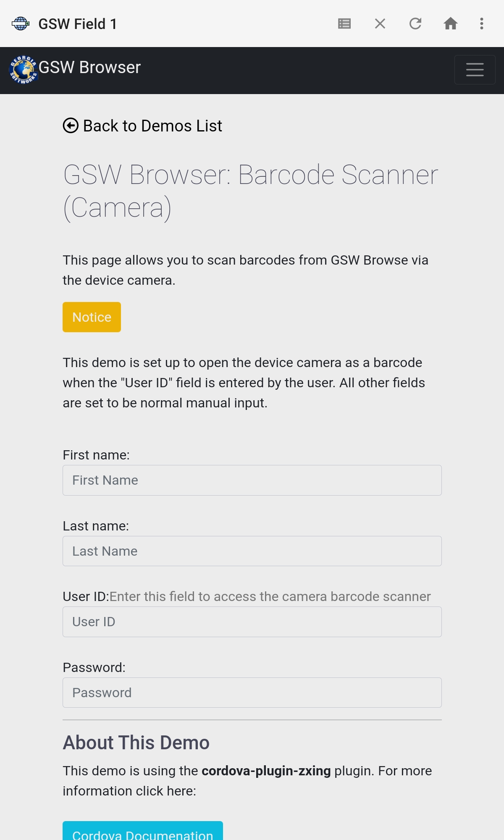Expand the hamburger navigation menu
Viewport: 504px width, 840px height.
[x=475, y=70]
